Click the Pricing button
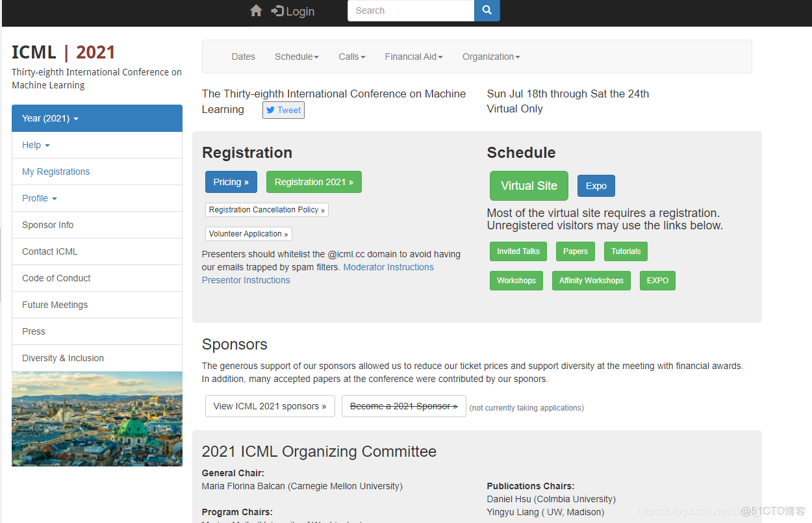 [231, 182]
